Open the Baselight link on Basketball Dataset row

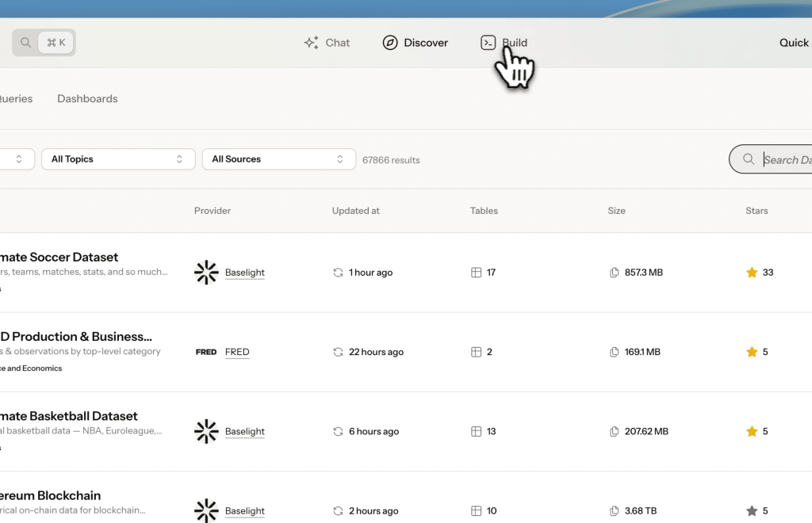point(244,431)
